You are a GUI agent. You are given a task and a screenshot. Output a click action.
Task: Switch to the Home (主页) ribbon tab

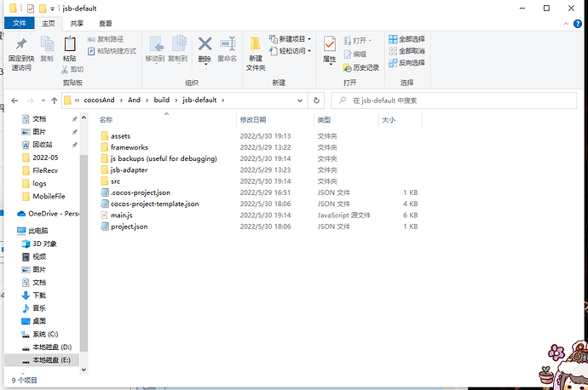pos(49,23)
